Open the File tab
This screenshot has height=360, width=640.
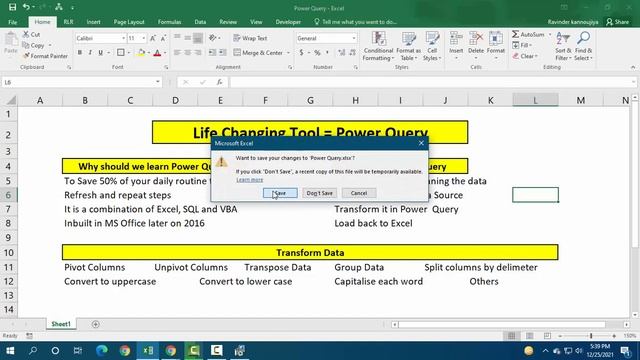[13, 22]
